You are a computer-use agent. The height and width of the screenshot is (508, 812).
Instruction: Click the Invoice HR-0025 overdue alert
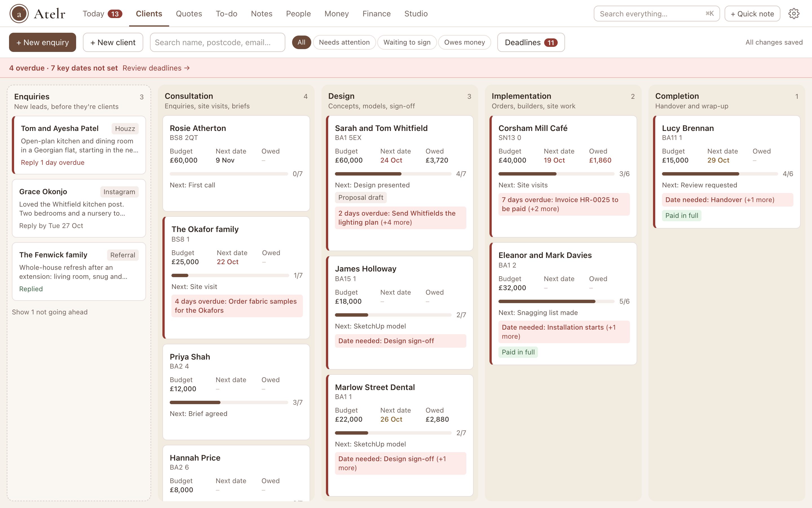pos(564,204)
